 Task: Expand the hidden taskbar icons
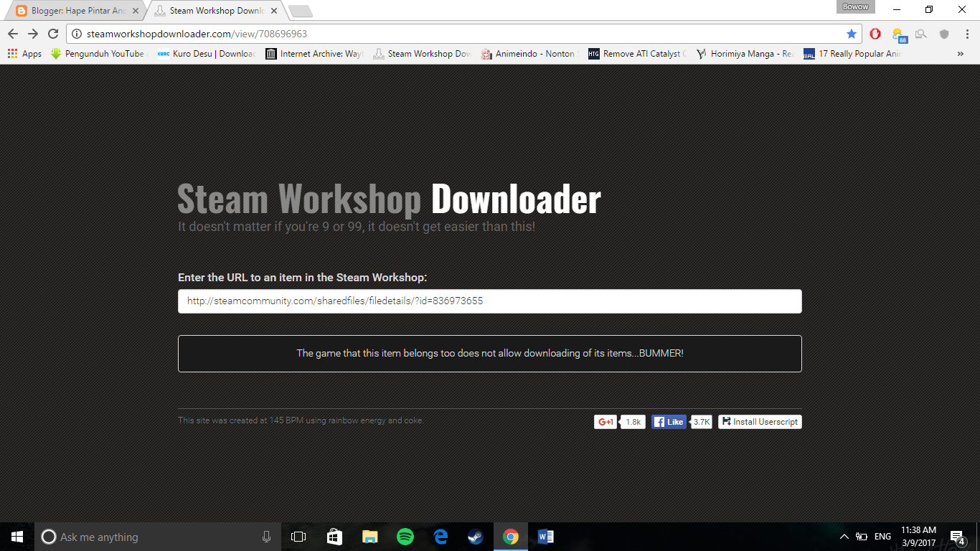[x=844, y=536]
